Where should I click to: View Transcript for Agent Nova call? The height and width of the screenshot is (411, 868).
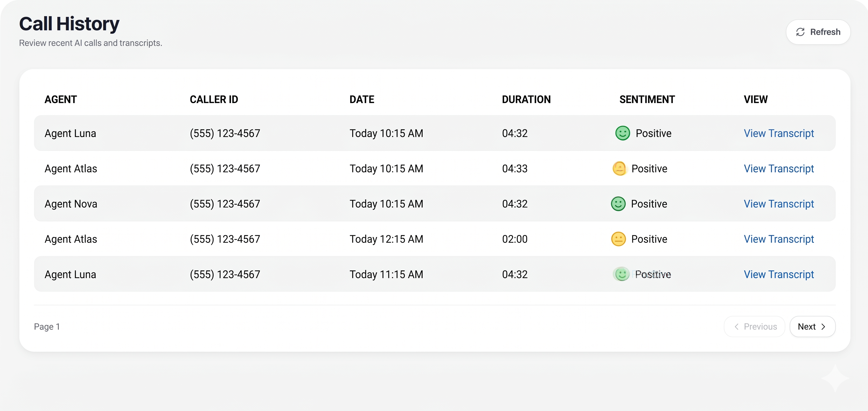pyautogui.click(x=779, y=204)
